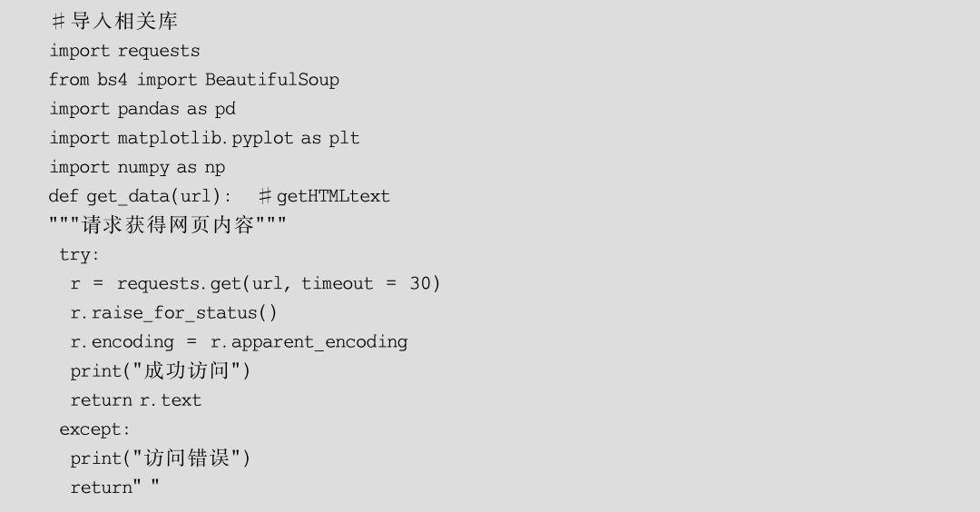
Task: Click on r.raise_for_status() line
Action: 173,313
